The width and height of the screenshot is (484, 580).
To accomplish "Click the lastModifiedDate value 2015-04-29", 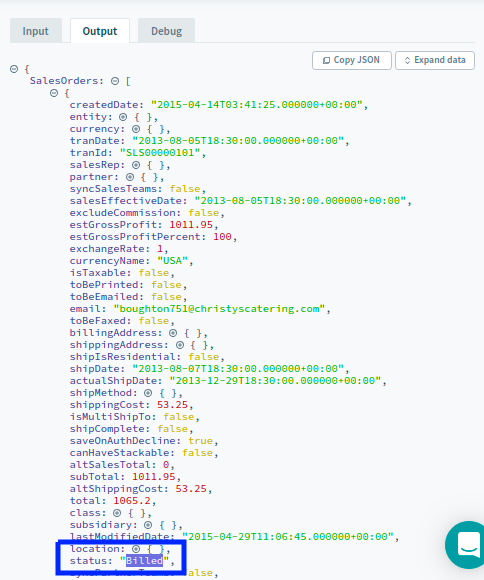I will (288, 537).
